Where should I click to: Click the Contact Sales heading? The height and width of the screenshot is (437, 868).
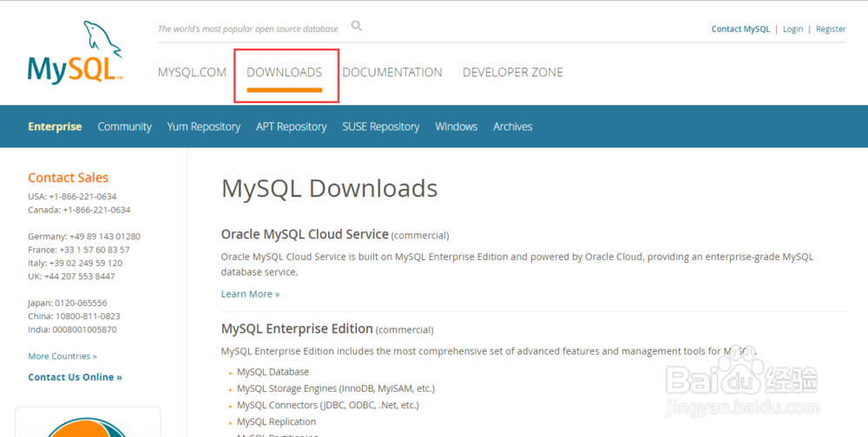[68, 178]
